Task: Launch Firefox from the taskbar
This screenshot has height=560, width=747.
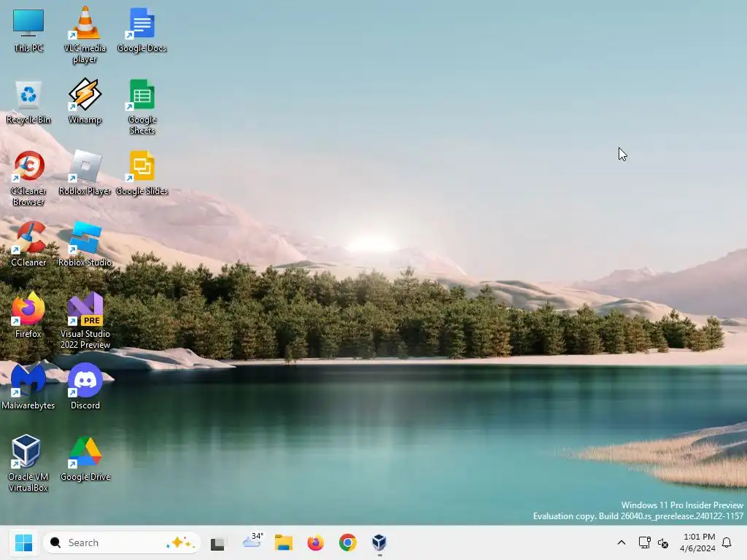Action: (x=315, y=542)
